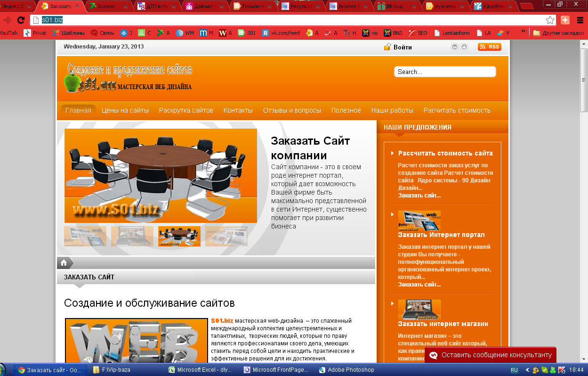Open the Chrome menu icon
588x376 pixels.
tap(580, 20)
